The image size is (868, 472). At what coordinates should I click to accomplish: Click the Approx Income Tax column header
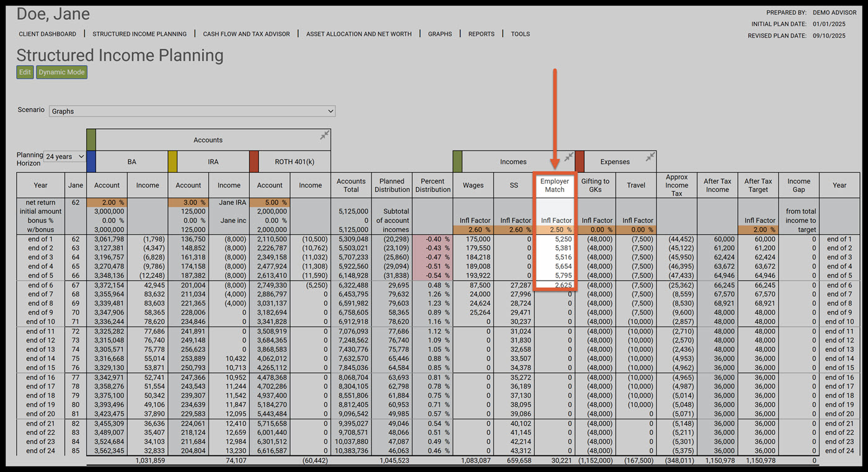676,185
